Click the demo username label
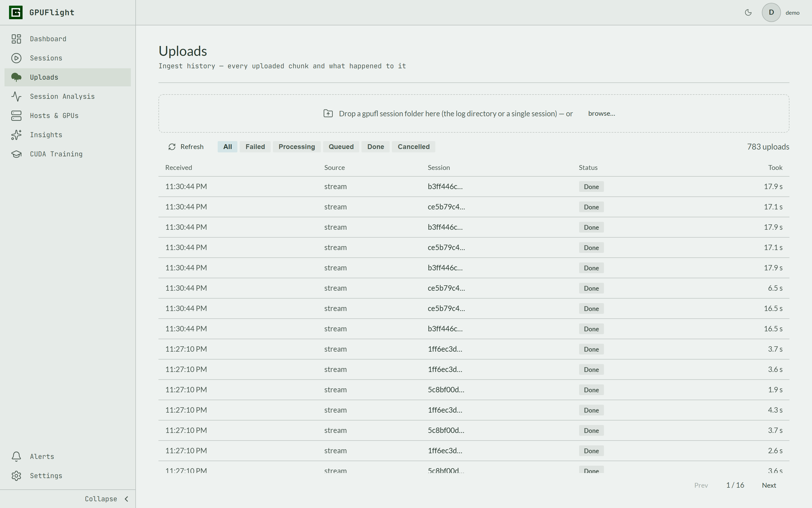The image size is (812, 508). (x=792, y=13)
